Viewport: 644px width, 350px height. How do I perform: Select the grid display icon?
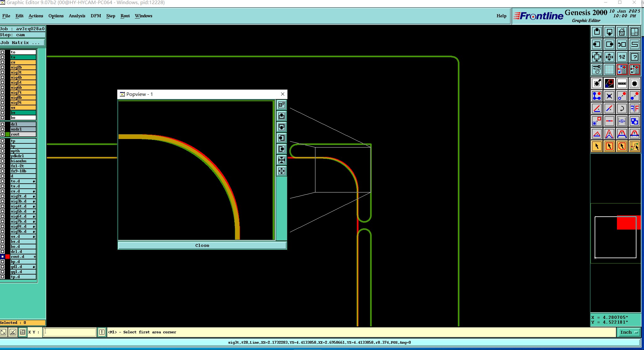click(x=609, y=69)
